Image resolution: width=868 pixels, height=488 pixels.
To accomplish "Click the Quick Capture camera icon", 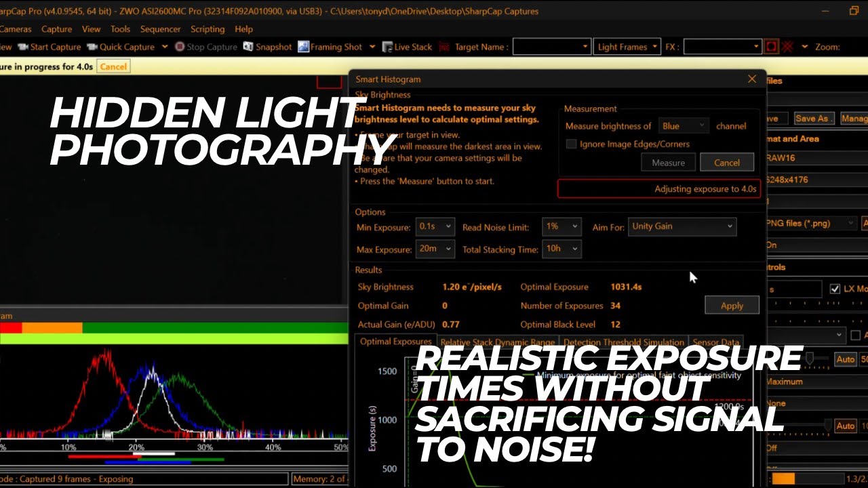I will [92, 47].
